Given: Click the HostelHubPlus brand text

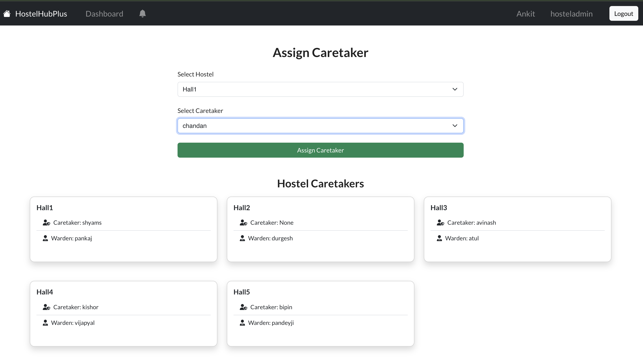Looking at the screenshot, I should tap(41, 13).
